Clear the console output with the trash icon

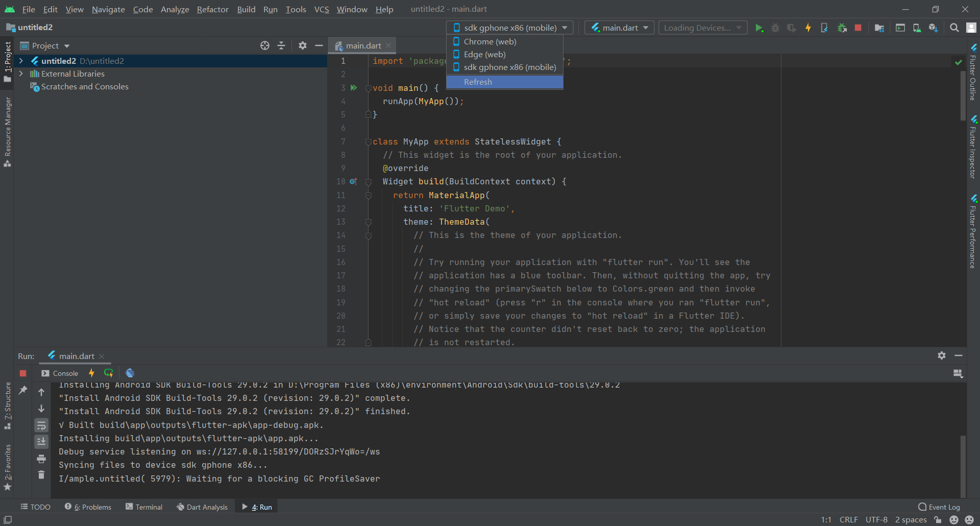41,475
